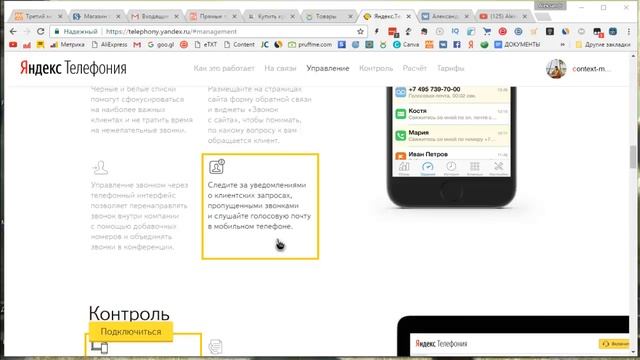This screenshot has width=640, height=360.
Task: Open the context-m account menu
Action: click(591, 69)
